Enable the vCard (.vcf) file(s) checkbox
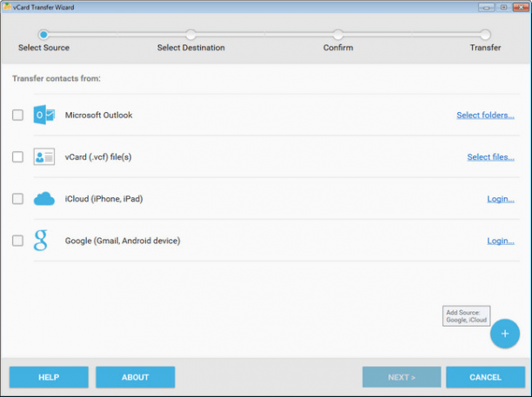The height and width of the screenshot is (397, 532). [17, 157]
